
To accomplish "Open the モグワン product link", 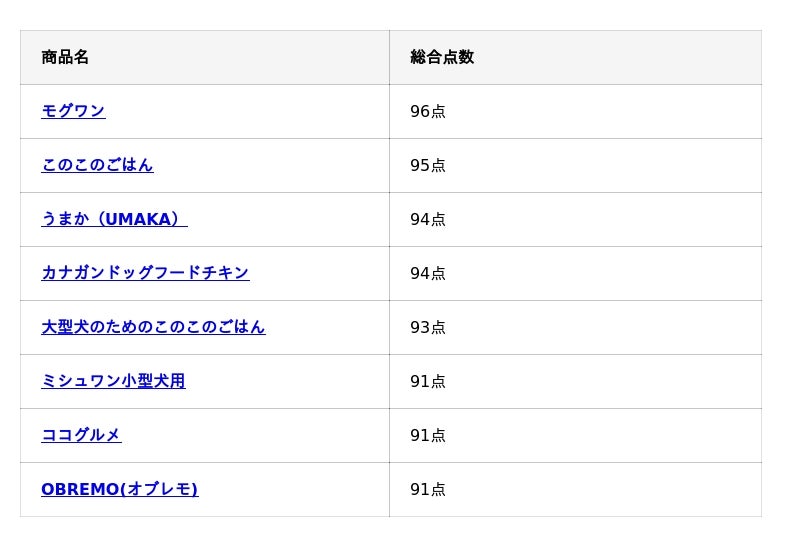I will (73, 111).
